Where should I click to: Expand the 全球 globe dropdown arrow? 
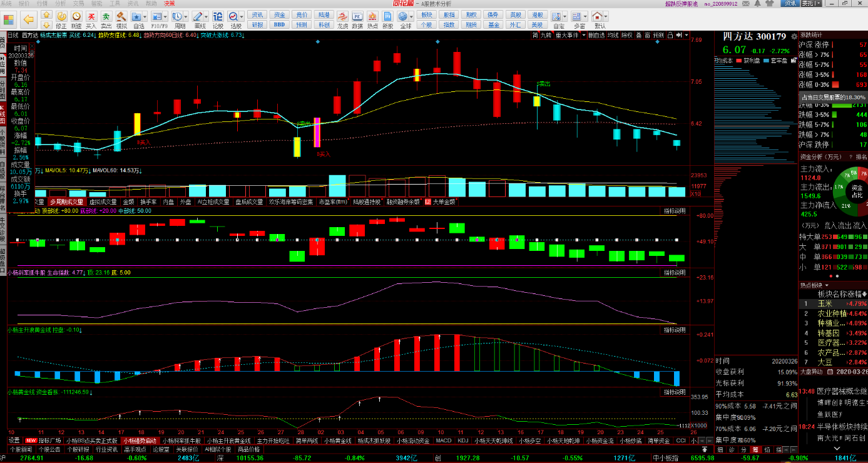(412, 15)
